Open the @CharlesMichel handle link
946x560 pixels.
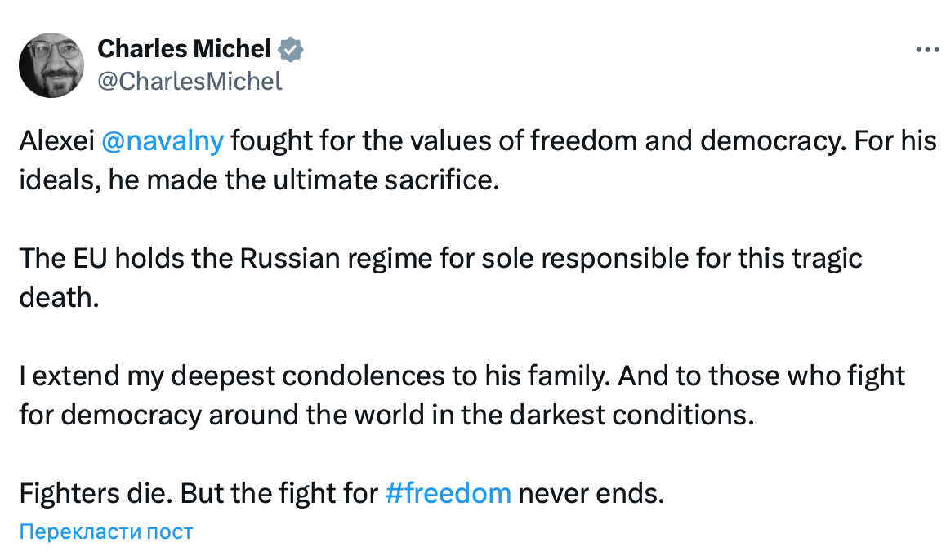click(190, 81)
